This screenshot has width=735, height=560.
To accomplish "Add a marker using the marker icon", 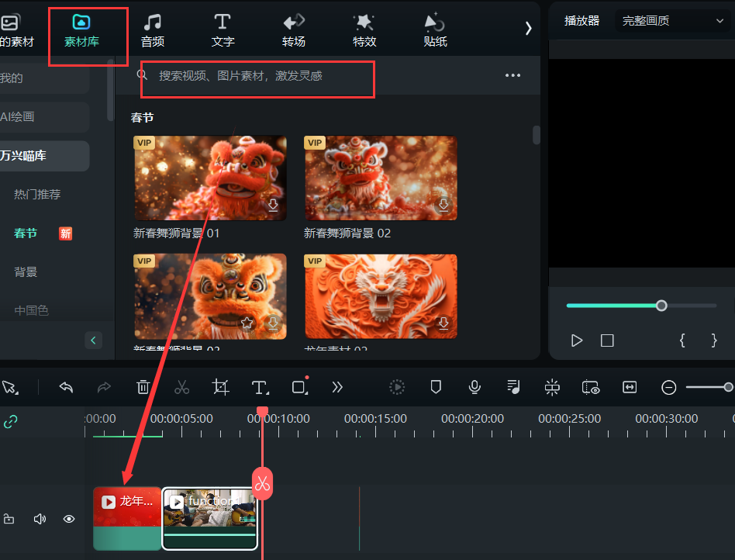I will pos(436,387).
